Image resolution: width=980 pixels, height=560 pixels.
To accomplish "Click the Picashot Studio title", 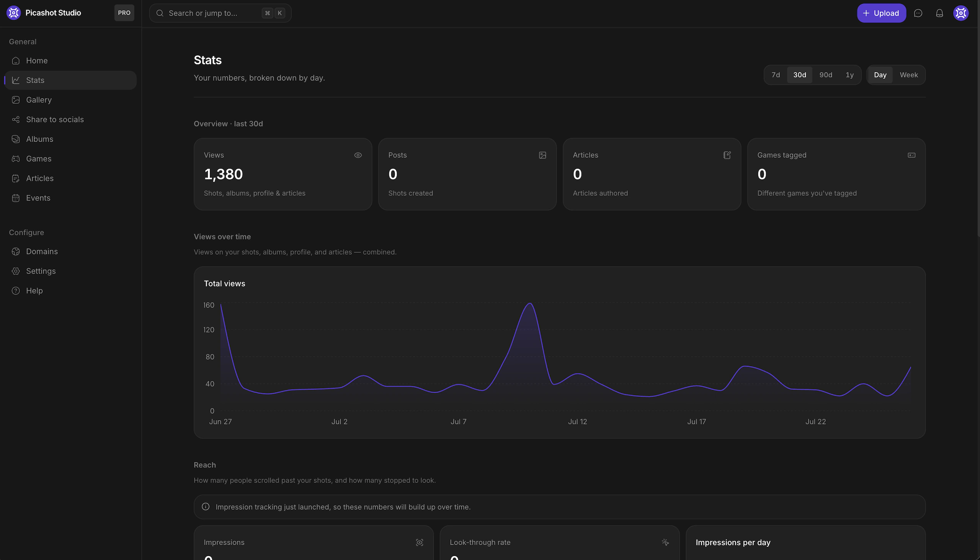I will pos(53,13).
